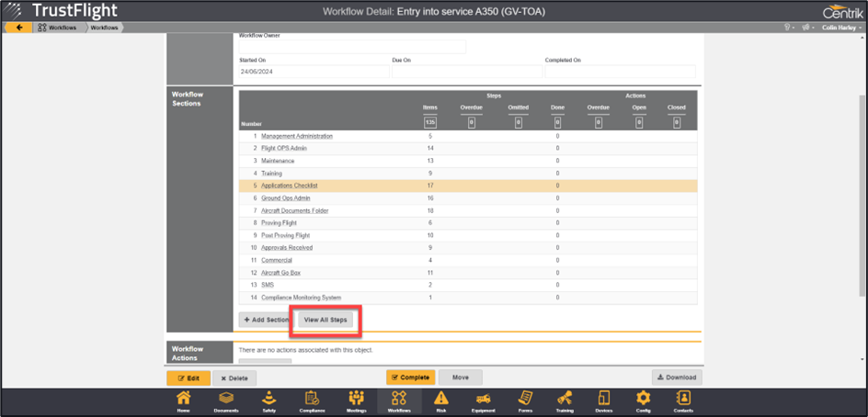This screenshot has width=868, height=417.
Task: Select the Risk warning triangle icon
Action: pyautogui.click(x=441, y=400)
